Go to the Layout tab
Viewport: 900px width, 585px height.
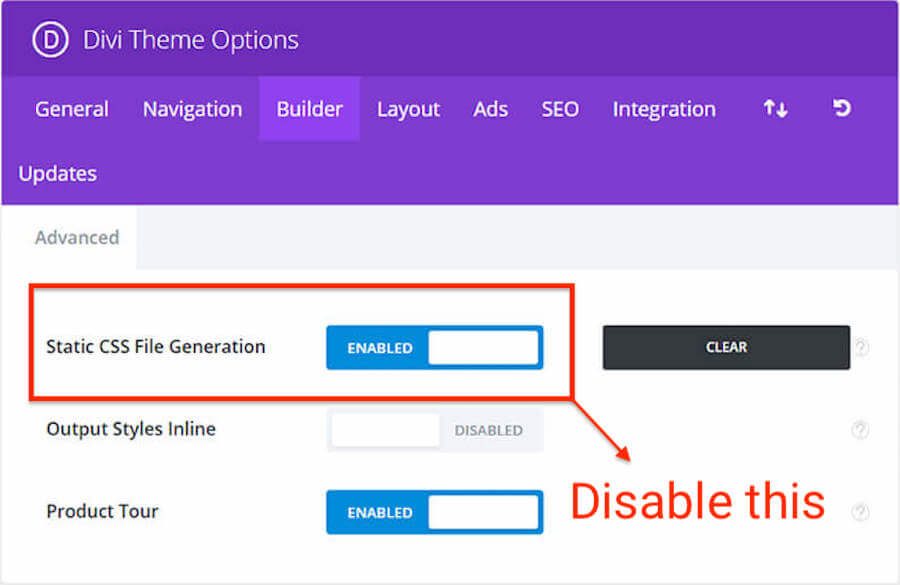(x=408, y=109)
